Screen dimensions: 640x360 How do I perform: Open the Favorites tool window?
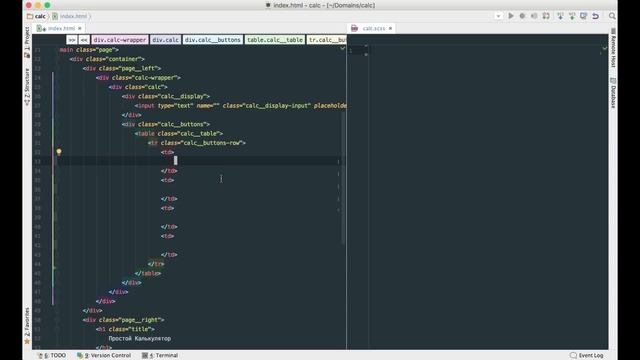[x=27, y=325]
